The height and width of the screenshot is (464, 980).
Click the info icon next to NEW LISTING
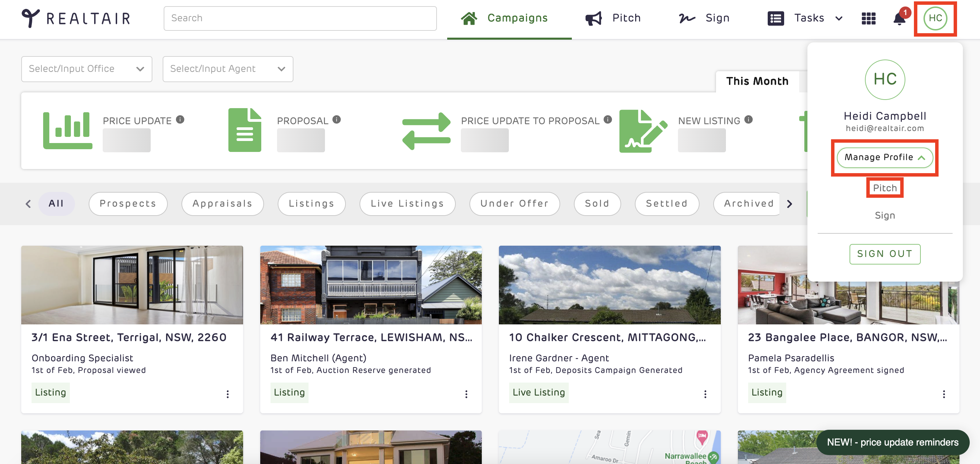point(748,120)
